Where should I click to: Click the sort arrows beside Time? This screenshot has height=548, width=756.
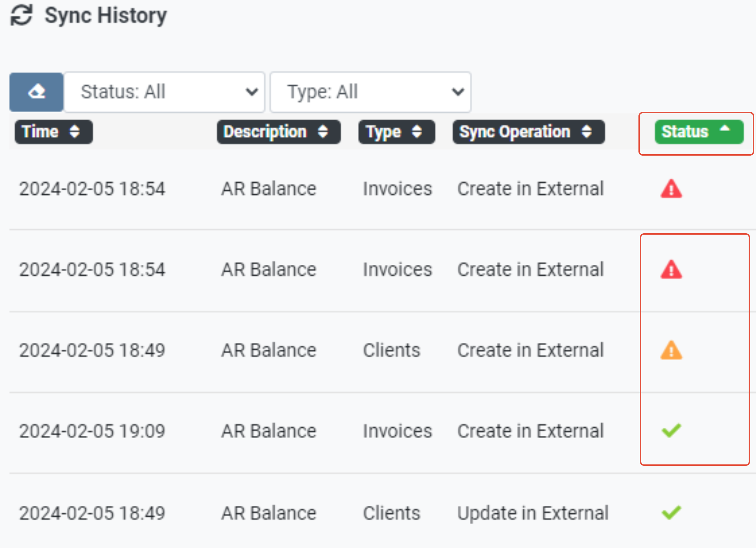pos(75,132)
